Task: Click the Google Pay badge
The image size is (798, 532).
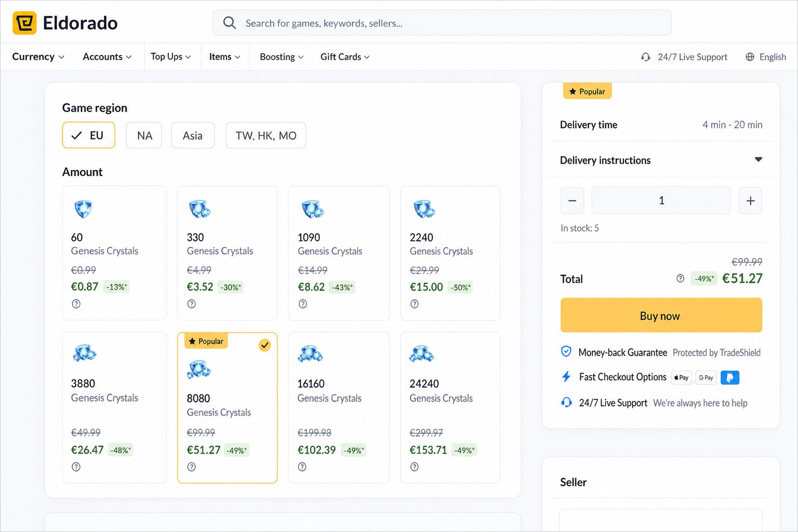Action: [x=706, y=378]
